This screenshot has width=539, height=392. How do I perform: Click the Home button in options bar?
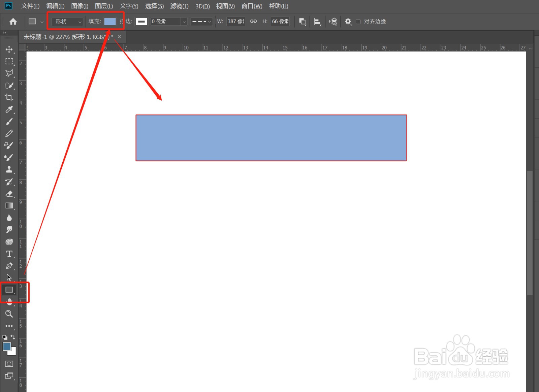13,22
